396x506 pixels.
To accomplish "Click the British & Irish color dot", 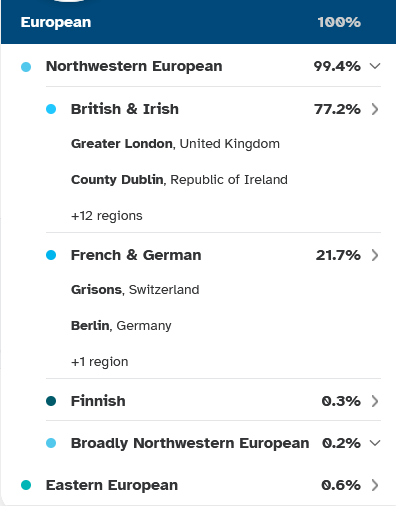I will coord(51,109).
